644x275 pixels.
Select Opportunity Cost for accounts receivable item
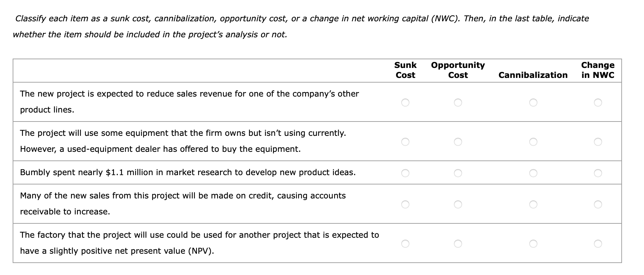tap(458, 204)
